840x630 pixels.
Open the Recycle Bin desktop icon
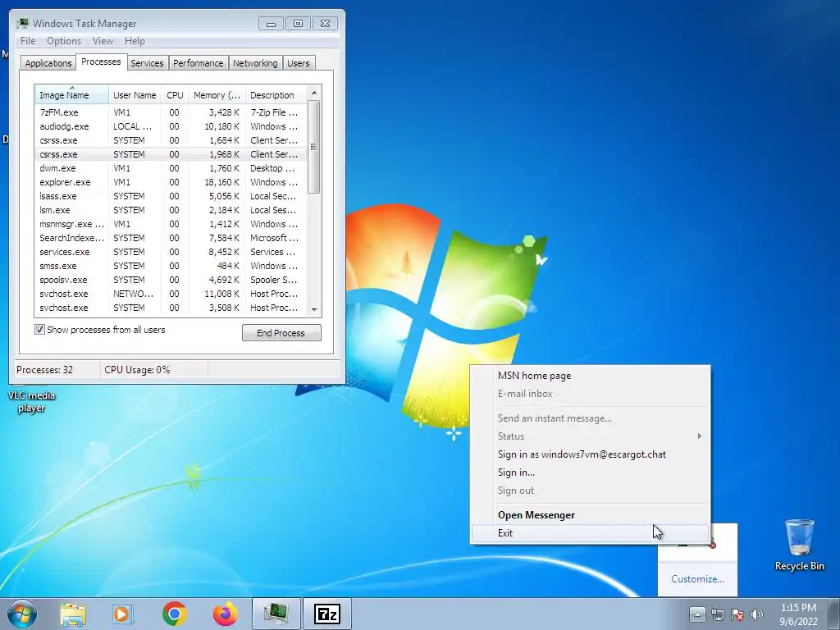coord(799,545)
